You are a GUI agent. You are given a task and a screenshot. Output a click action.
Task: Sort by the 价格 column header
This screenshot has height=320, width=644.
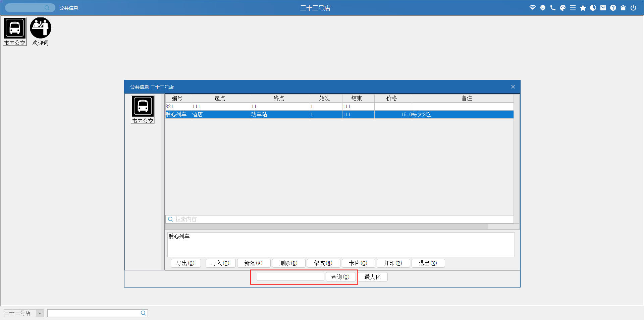coord(393,98)
